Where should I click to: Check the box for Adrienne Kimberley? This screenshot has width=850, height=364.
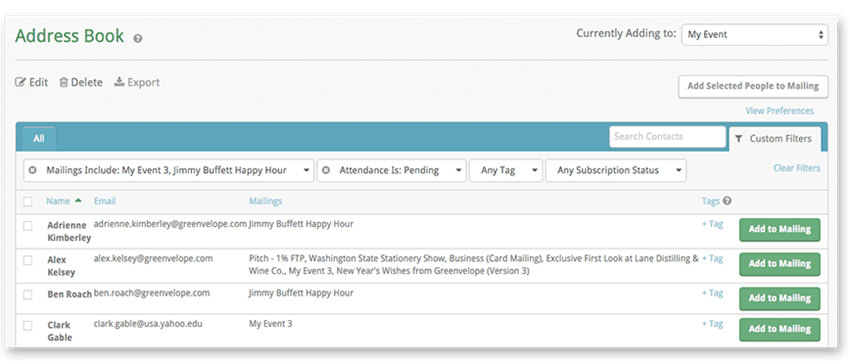tap(28, 226)
